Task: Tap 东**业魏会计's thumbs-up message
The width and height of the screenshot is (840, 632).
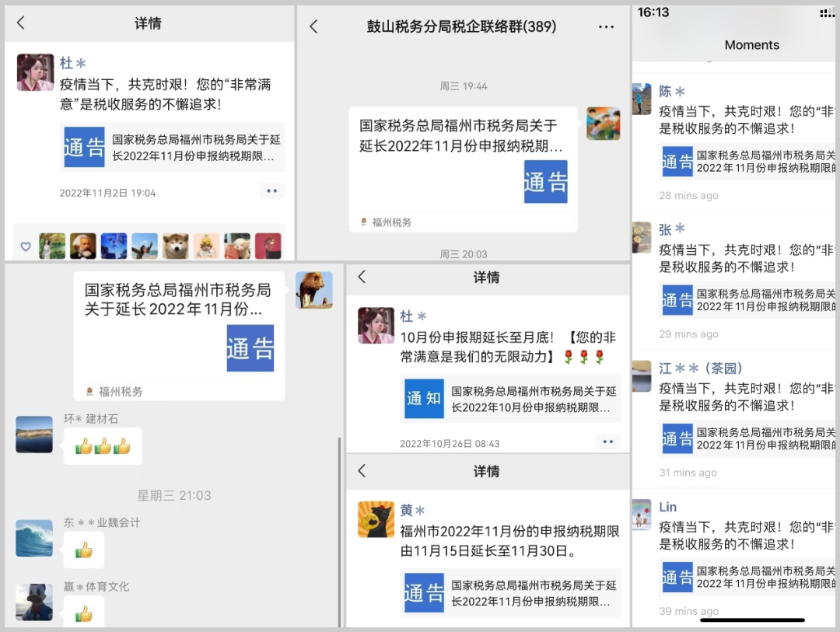Action: click(83, 550)
